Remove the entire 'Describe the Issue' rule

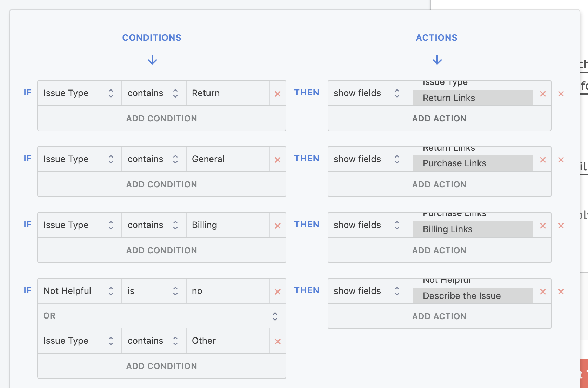pos(561,292)
